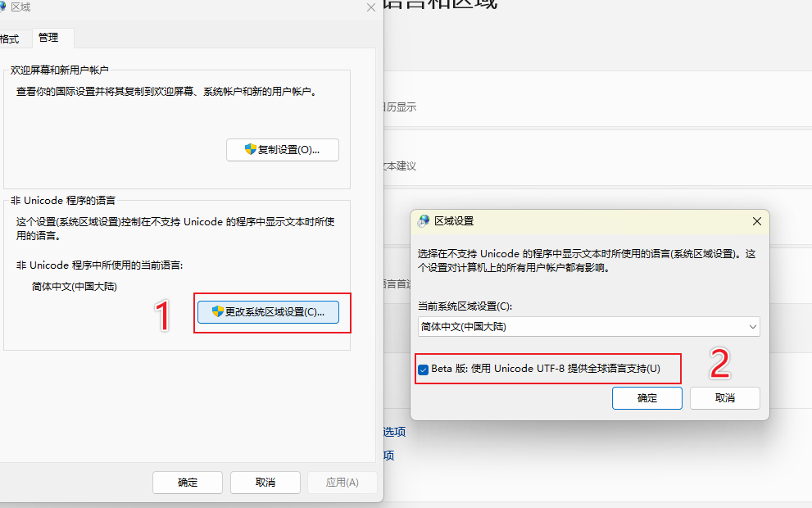The image size is (812, 508).
Task: Click 更改系统区域设置(C)... button
Action: pyautogui.click(x=268, y=312)
